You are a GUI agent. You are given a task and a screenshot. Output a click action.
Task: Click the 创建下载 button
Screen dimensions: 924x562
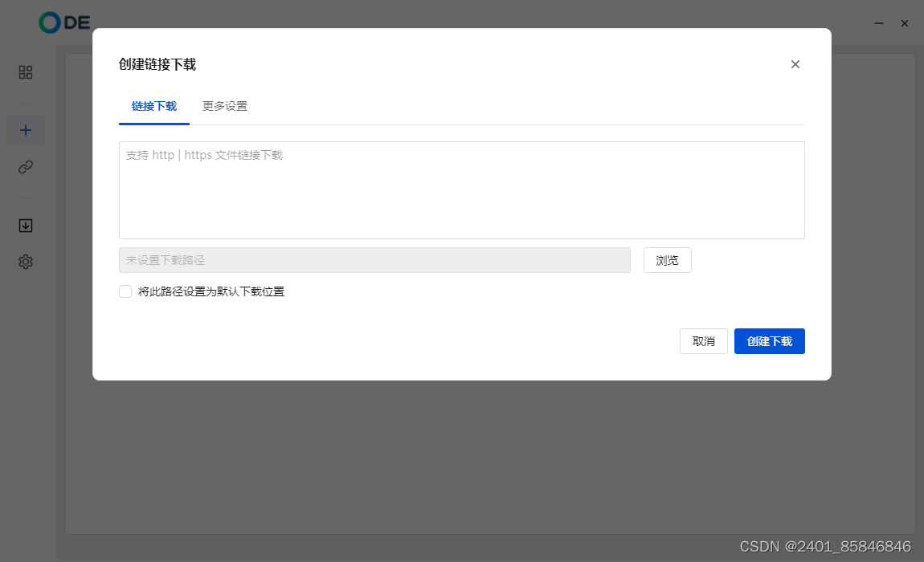coord(769,341)
